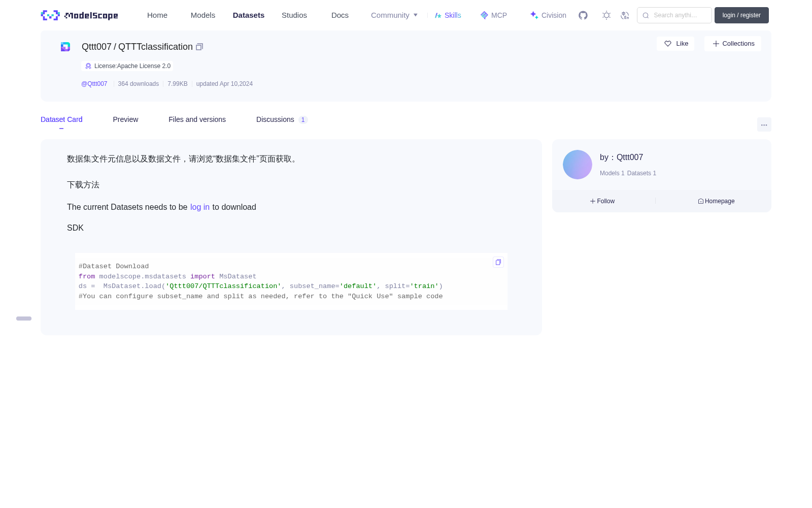812x508 pixels.
Task: Add the dataset to Collections
Action: pos(733,44)
